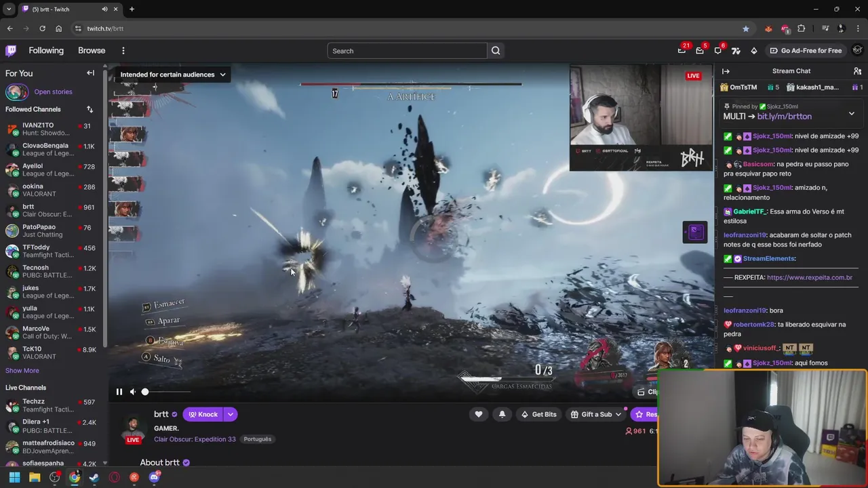This screenshot has height=488, width=868.
Task: Open ClovaoBengala channel in sidebar
Action: click(52, 149)
